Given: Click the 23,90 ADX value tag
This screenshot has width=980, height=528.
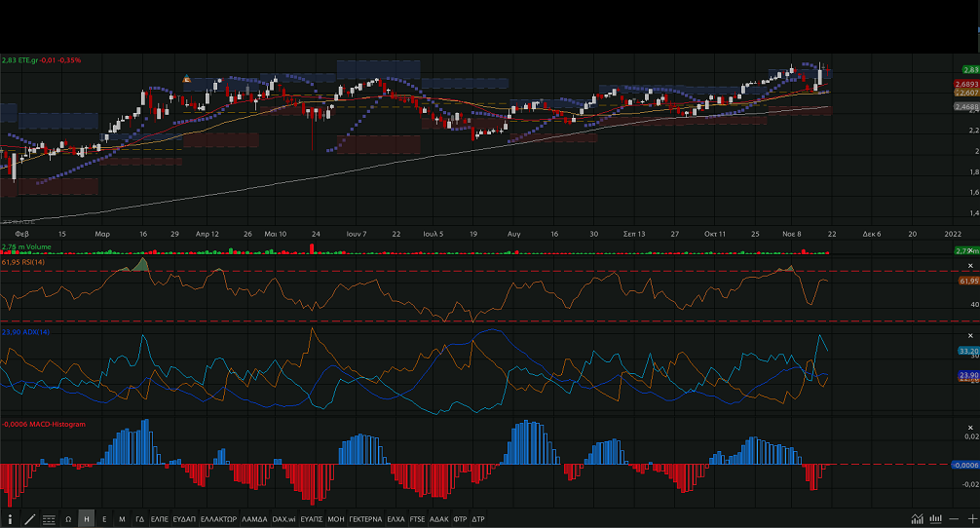Looking at the screenshot, I should tap(968, 375).
